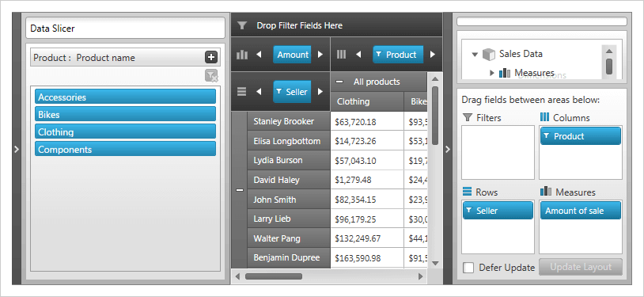
Task: Click the Sales Data cube icon
Action: tap(489, 54)
